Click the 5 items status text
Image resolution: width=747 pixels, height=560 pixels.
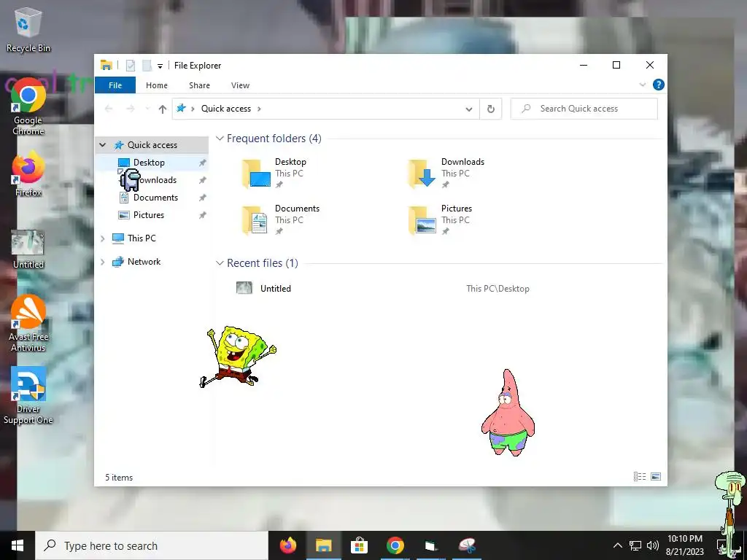pyautogui.click(x=119, y=477)
